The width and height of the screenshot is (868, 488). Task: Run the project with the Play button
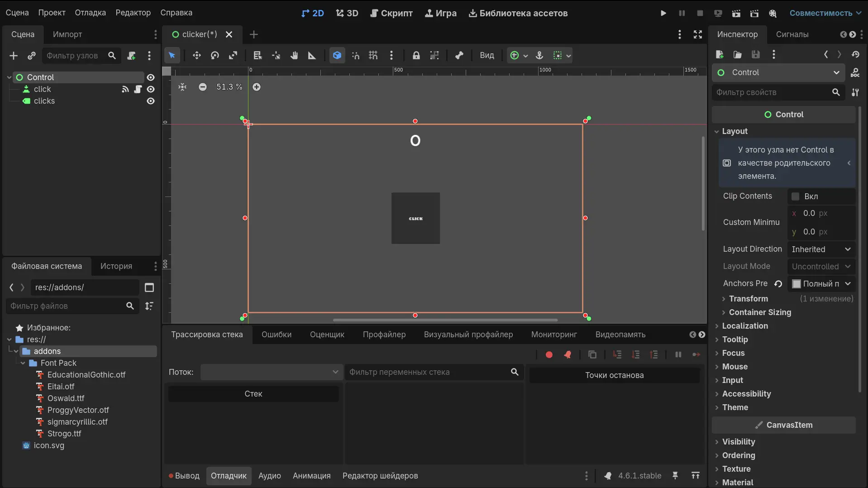point(663,13)
